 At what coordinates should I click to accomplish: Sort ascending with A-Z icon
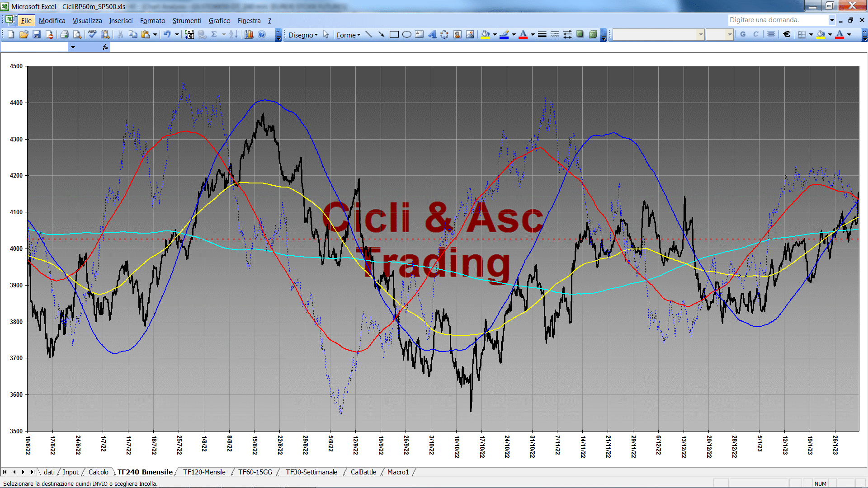point(233,34)
